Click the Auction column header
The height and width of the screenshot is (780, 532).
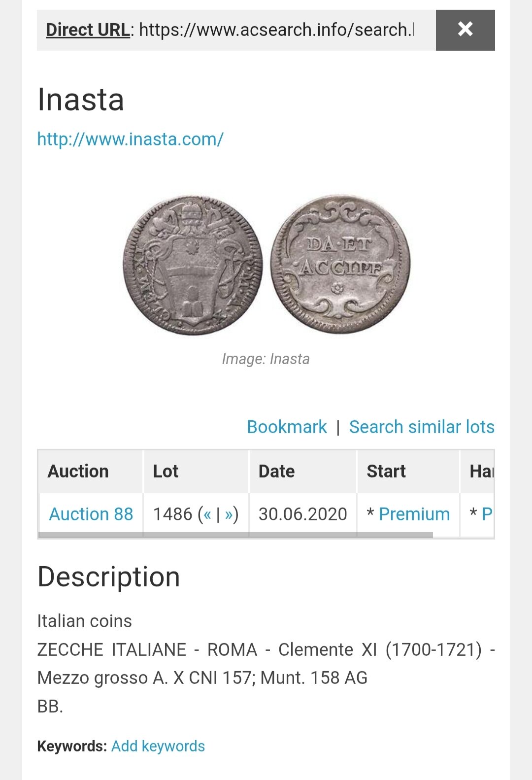click(78, 472)
